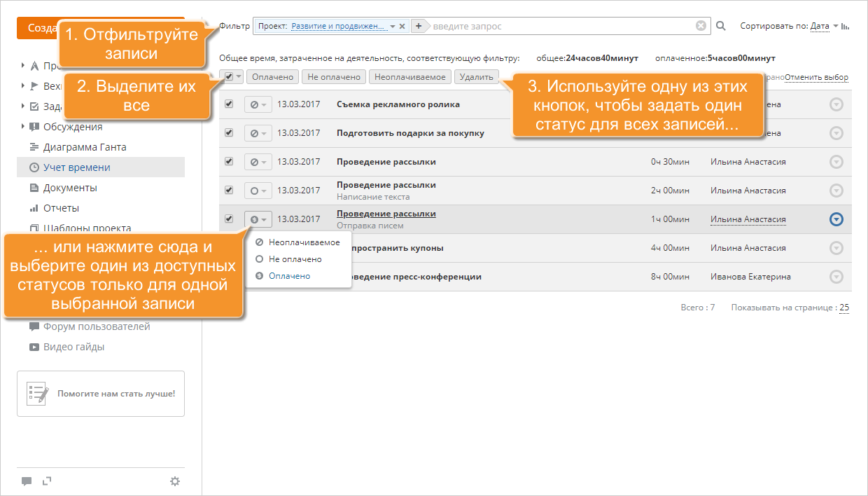Open status dropdown arrow of the 0ч 30мин row
Image resolution: width=868 pixels, height=496 pixels.
[264, 162]
